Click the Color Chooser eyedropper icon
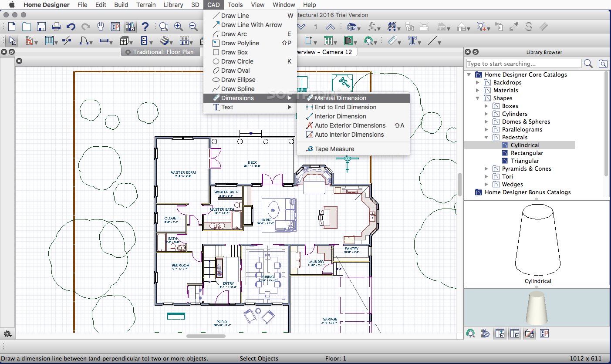The image size is (611, 364). (514, 27)
